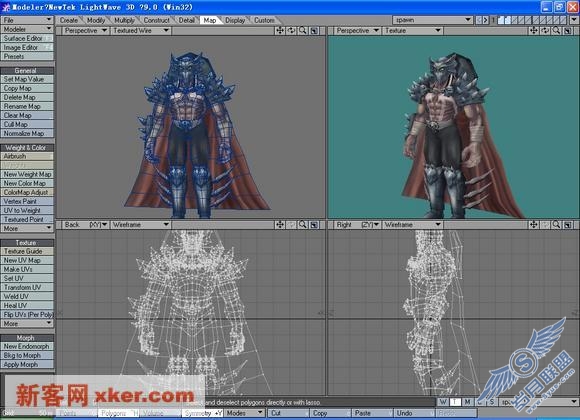Click the Copy button in the bottom bar
This screenshot has width=580, height=420.
point(330,413)
